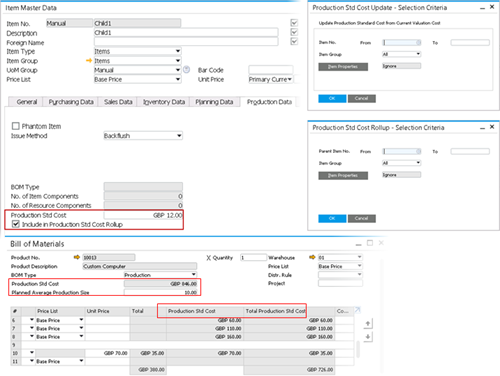
Task: Close the Production Std Cost Update window
Action: click(x=492, y=7)
